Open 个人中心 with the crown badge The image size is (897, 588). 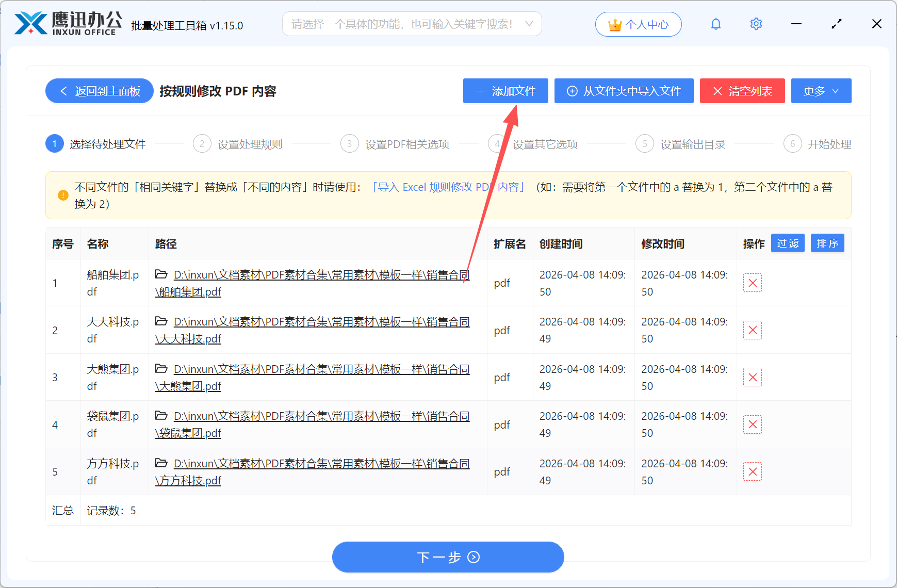pyautogui.click(x=638, y=24)
